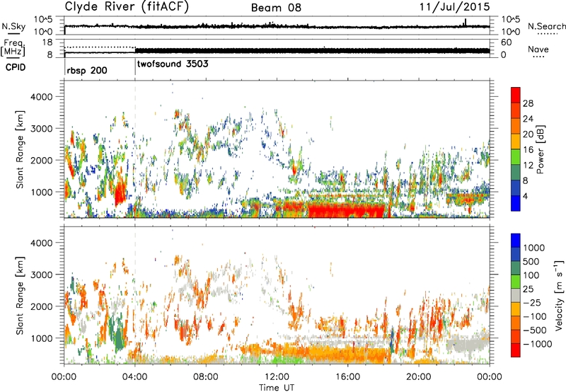Click the "3000" range tick on the velocity panel

(x=42, y=275)
